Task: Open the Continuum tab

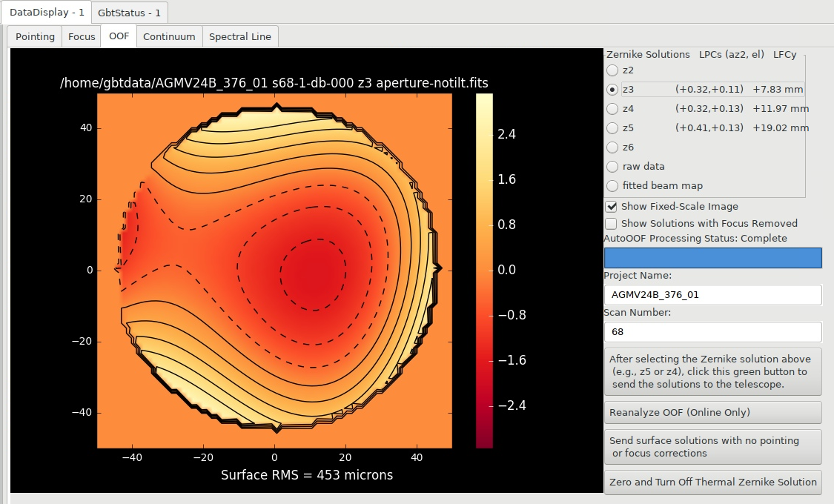Action: pyautogui.click(x=169, y=36)
